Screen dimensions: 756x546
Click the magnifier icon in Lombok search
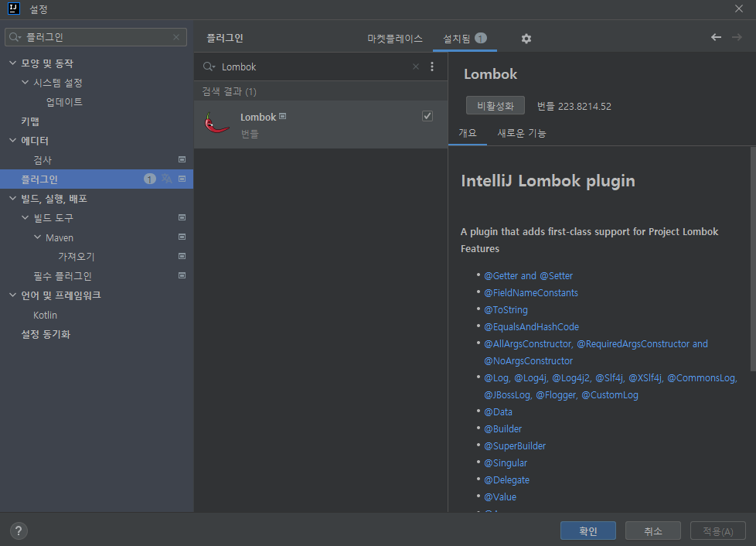pyautogui.click(x=209, y=67)
